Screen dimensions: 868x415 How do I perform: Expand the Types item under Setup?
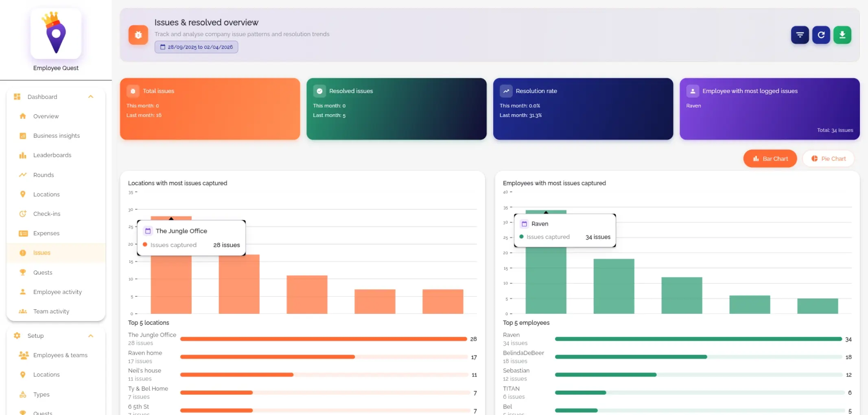[41, 394]
